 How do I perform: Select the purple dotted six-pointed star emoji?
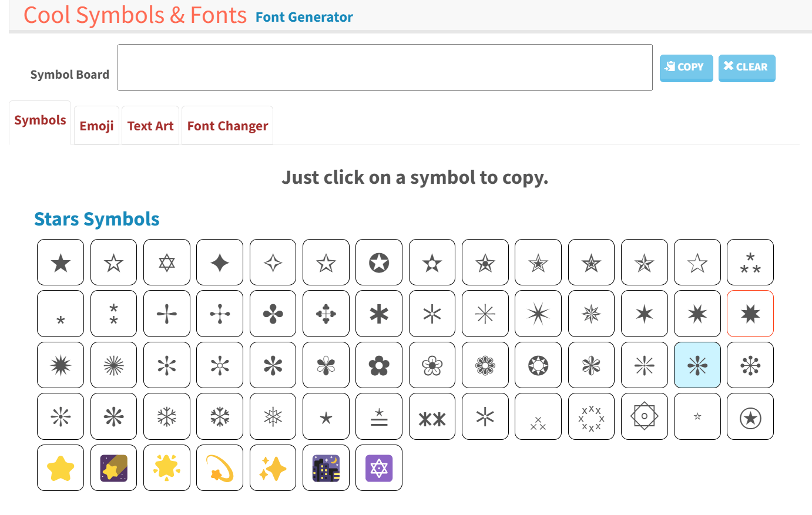point(379,467)
